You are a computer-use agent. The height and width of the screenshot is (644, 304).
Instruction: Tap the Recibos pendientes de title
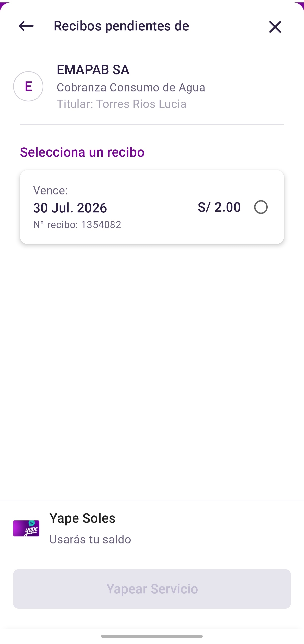(121, 26)
